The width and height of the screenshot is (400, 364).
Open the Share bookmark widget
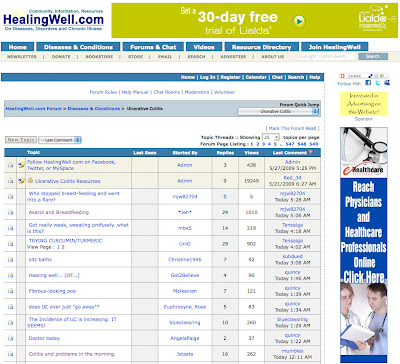pyautogui.click(x=364, y=76)
